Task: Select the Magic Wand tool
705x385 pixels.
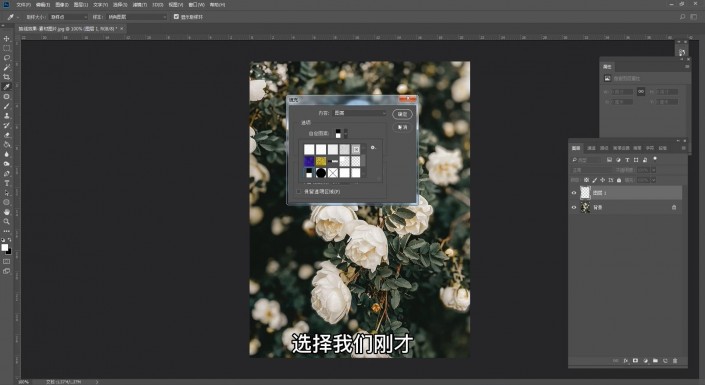Action: tap(6, 67)
